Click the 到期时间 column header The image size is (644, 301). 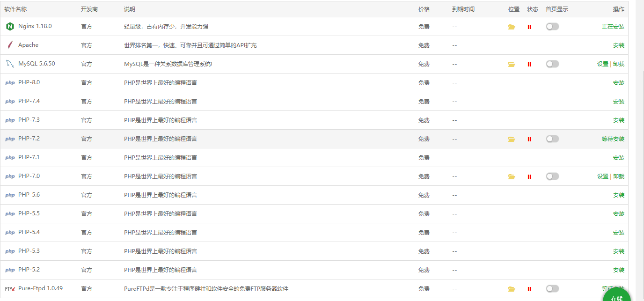(463, 9)
